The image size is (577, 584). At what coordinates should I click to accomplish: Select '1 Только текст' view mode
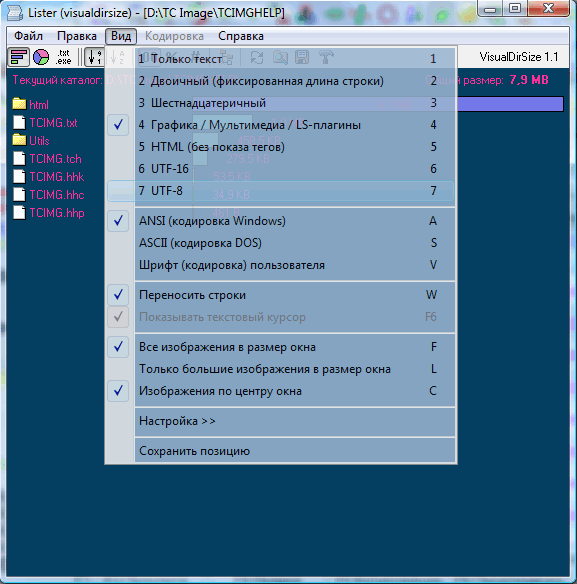click(x=281, y=59)
